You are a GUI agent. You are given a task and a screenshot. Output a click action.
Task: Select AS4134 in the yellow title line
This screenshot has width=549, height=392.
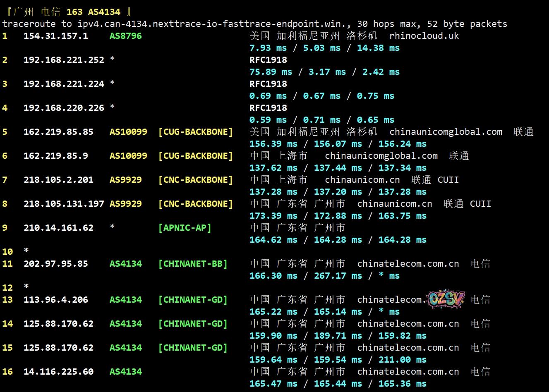tap(104, 12)
